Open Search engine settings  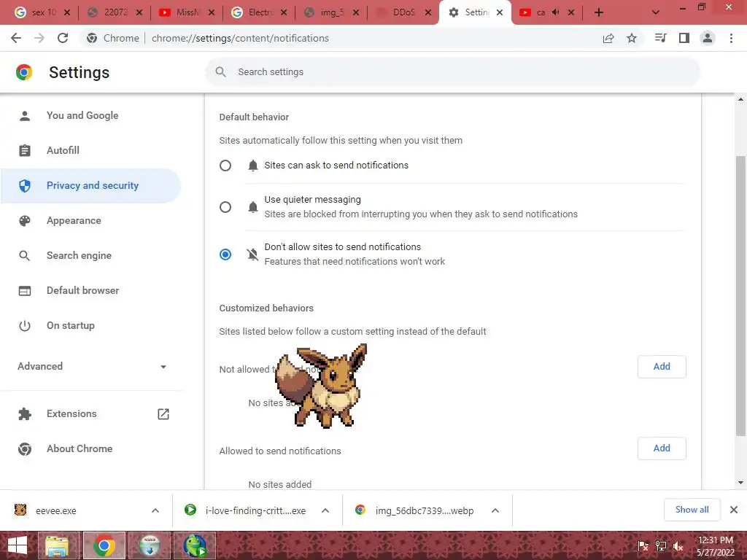(x=79, y=256)
